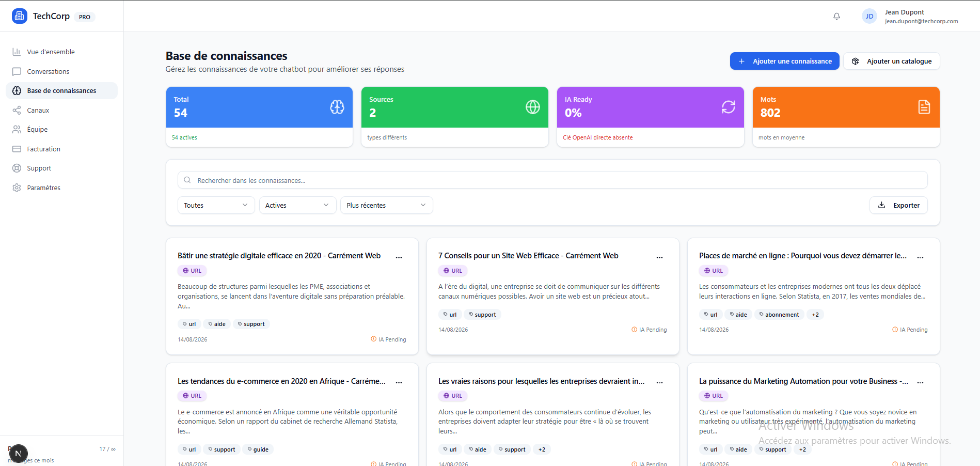Image resolution: width=980 pixels, height=466 pixels.
Task: Click the PRO plan badge
Action: click(x=85, y=17)
